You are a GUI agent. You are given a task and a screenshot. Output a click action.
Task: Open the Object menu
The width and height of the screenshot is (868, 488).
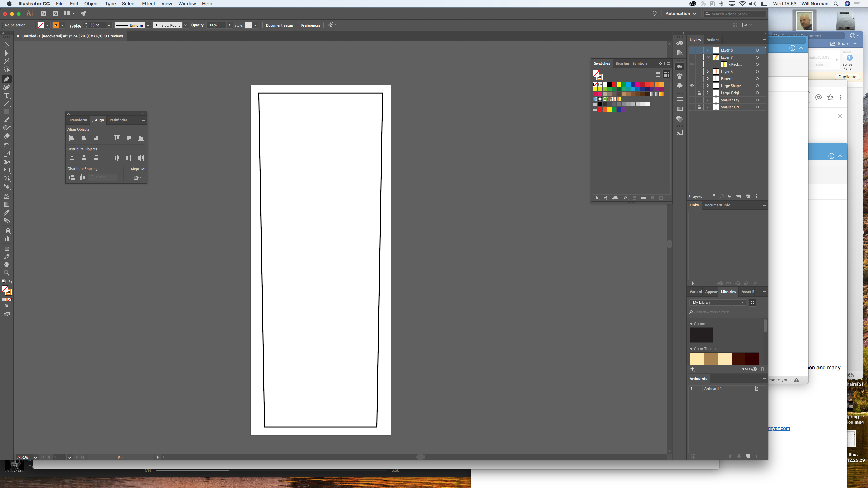pyautogui.click(x=92, y=4)
